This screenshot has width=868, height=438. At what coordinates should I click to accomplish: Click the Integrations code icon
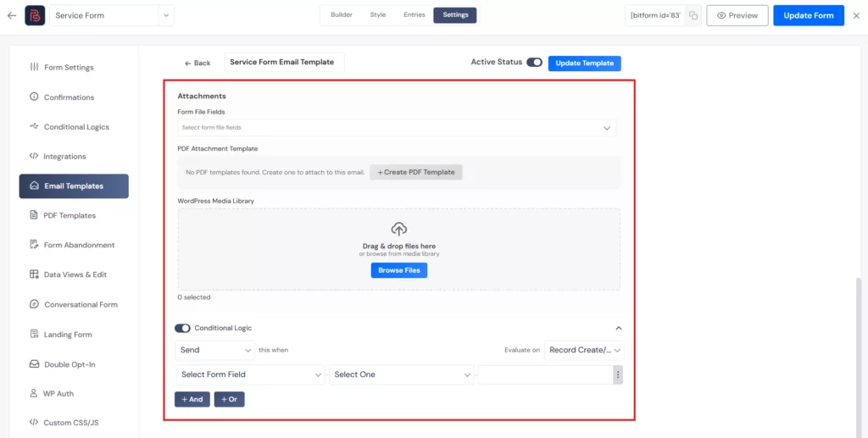(x=34, y=156)
